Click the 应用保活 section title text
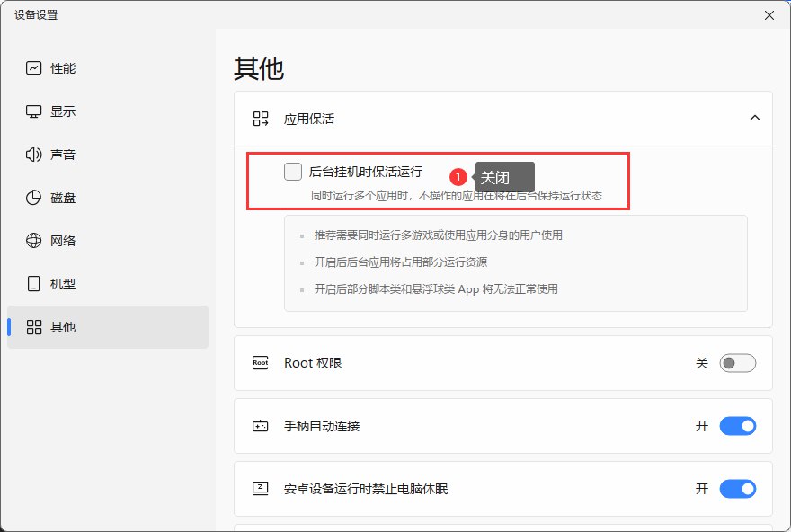 coord(309,119)
